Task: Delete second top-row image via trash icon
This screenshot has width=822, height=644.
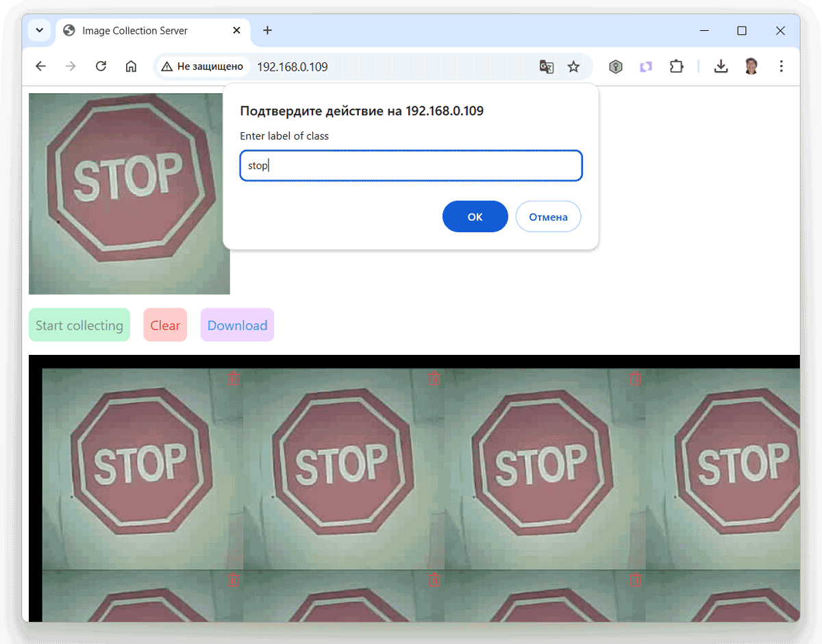Action: 434,377
